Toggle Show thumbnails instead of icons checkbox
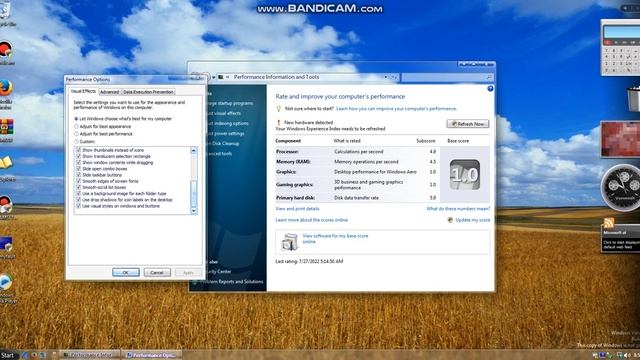Image resolution: width=640 pixels, height=360 pixels. pos(79,150)
